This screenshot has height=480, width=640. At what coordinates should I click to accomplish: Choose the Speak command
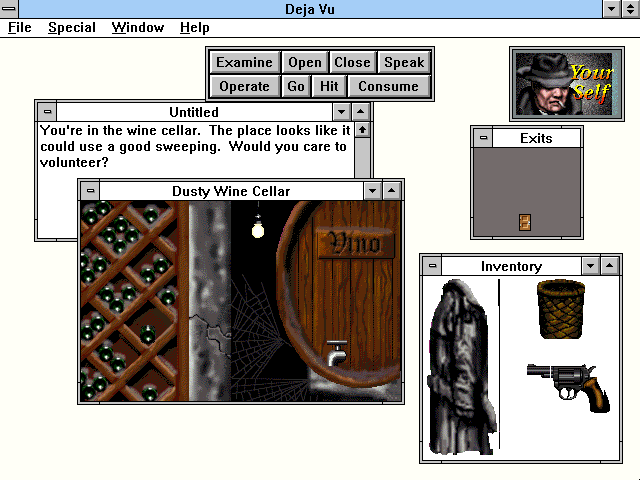click(x=404, y=62)
